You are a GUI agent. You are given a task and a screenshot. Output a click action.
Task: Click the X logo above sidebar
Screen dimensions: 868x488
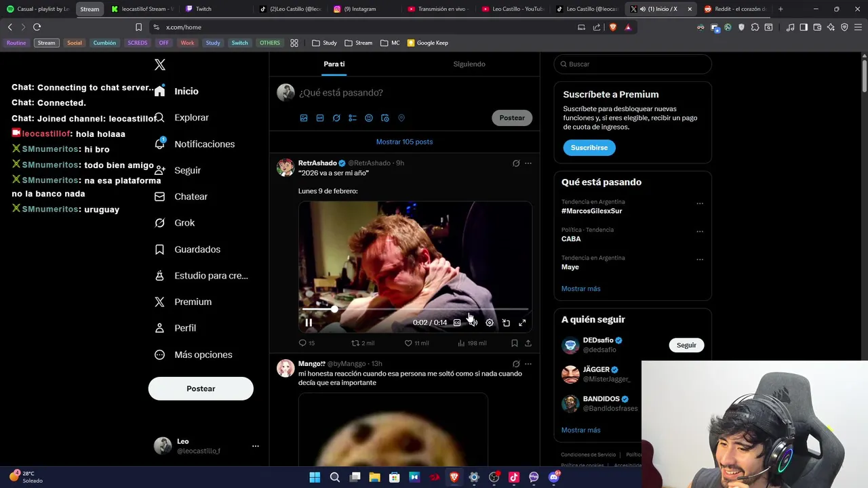click(159, 64)
